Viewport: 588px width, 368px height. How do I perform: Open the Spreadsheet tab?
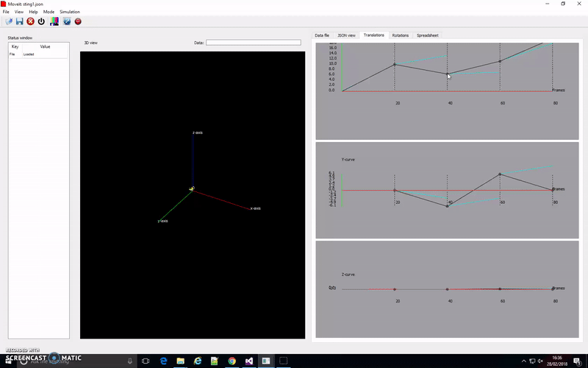click(428, 35)
